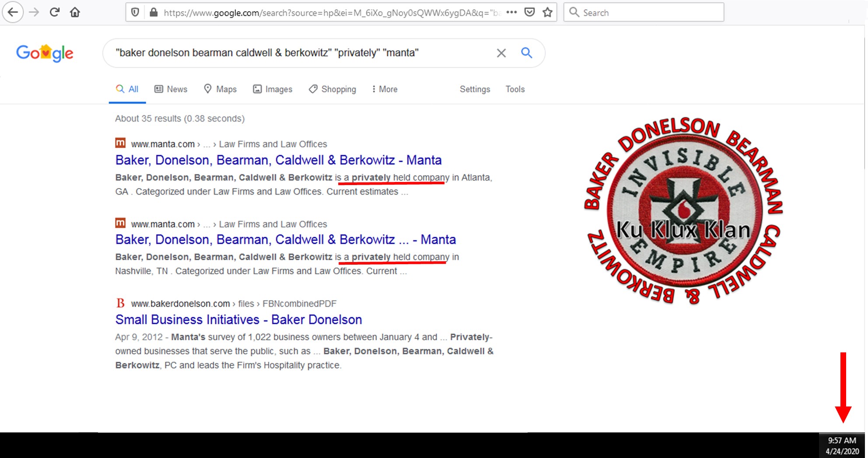
Task: Open the Maps tab
Action: tap(220, 89)
